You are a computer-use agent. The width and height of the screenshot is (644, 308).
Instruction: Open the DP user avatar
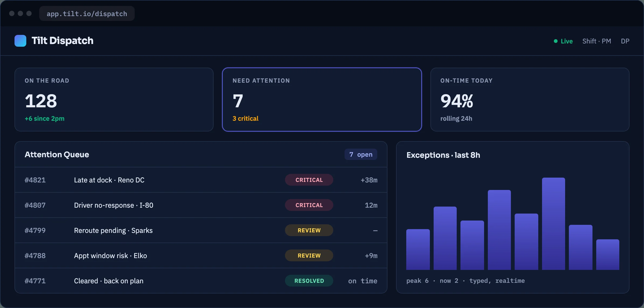tap(625, 41)
